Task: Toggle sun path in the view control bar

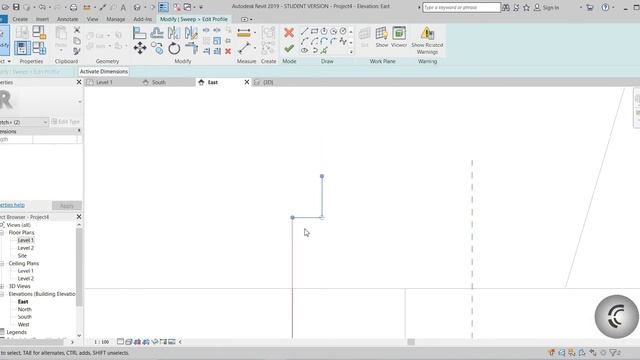Action: point(138,342)
